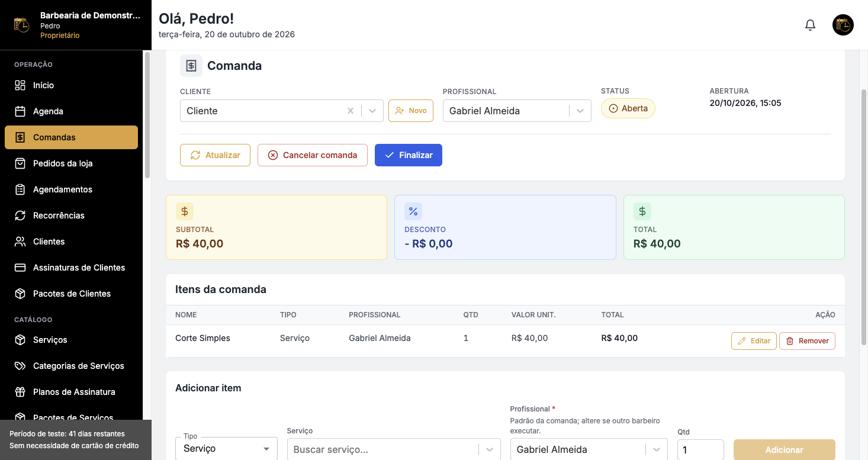Click the Aberta status badge

(628, 108)
